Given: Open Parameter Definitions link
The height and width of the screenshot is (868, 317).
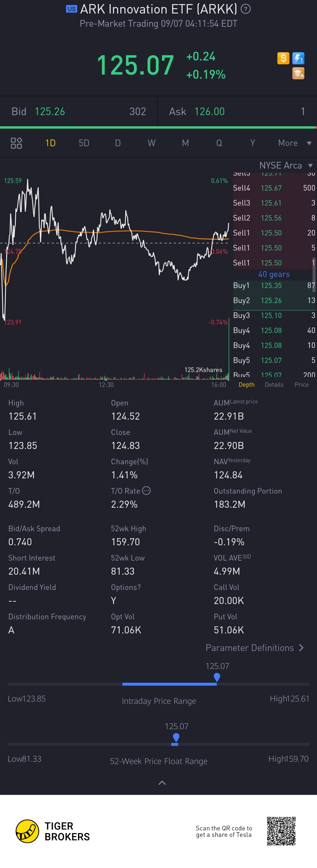Looking at the screenshot, I should pos(255,648).
